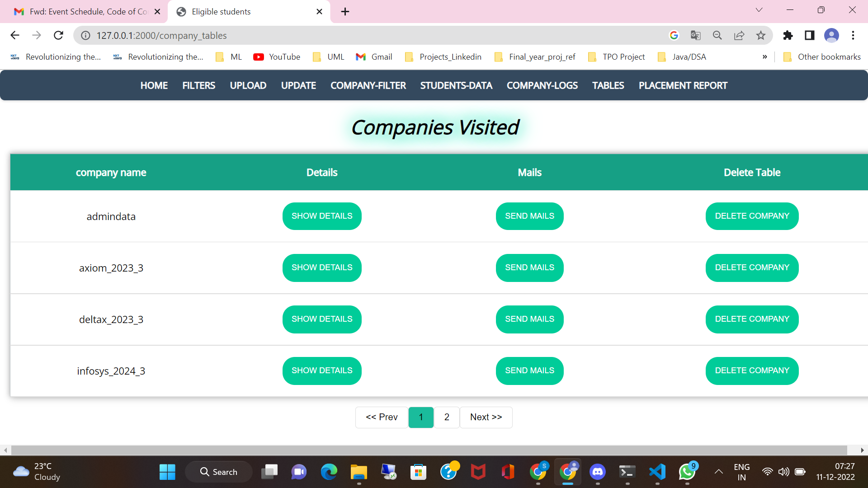This screenshot has width=868, height=488.
Task: Open the Extensions puzzle icon
Action: click(788, 35)
